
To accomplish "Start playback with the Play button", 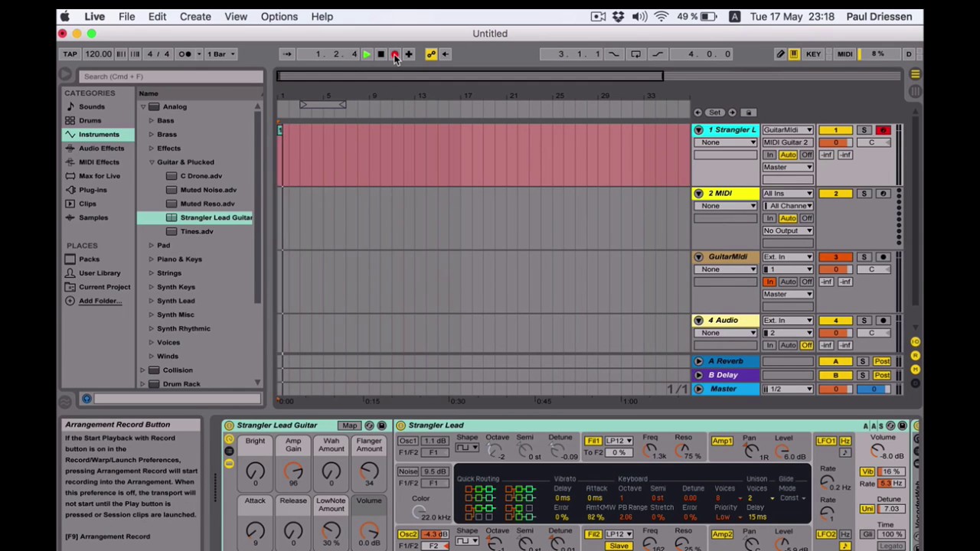I will pyautogui.click(x=367, y=54).
